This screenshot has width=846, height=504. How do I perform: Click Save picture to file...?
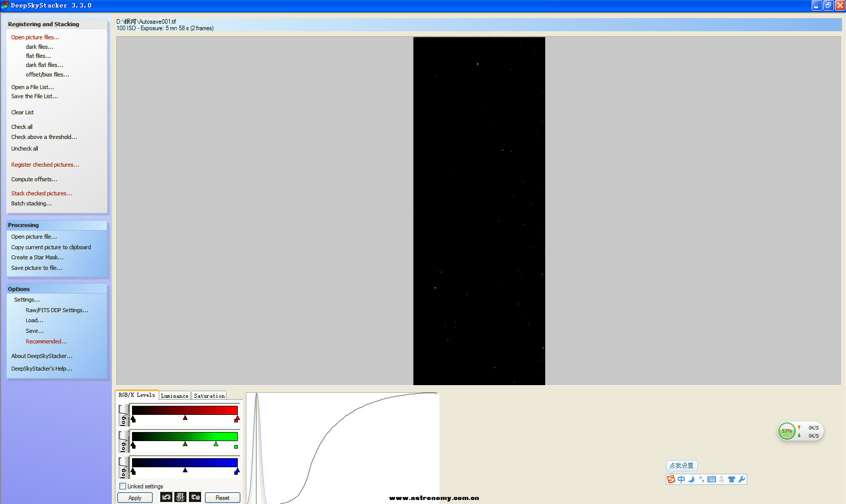tap(37, 268)
